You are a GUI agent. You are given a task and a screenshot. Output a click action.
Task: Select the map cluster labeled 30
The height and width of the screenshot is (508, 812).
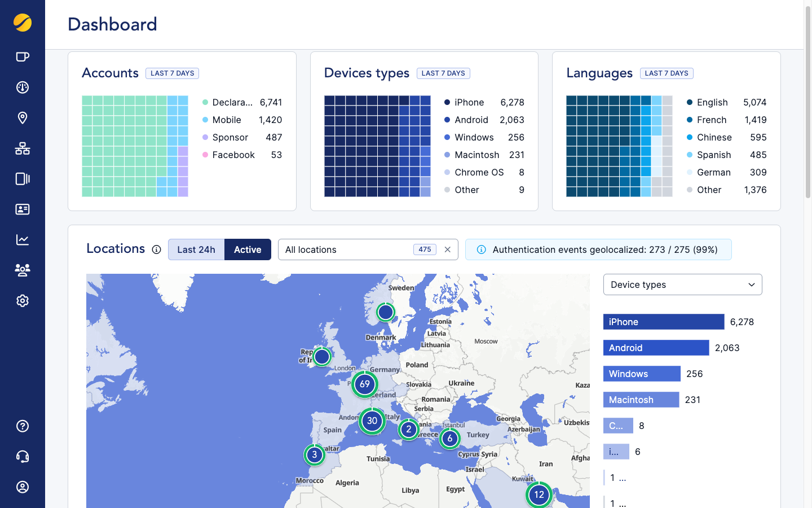[x=372, y=421]
